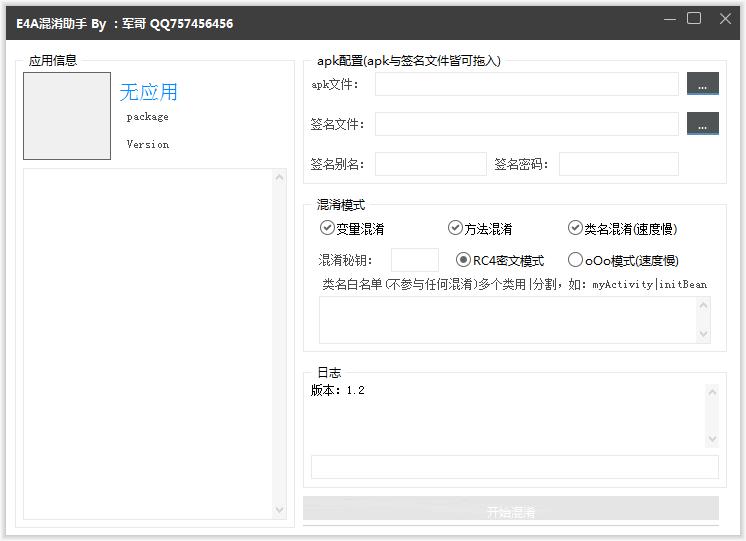Screen dimensions: 746x541
Task: Click browse button for apk文件
Action: pos(702,85)
